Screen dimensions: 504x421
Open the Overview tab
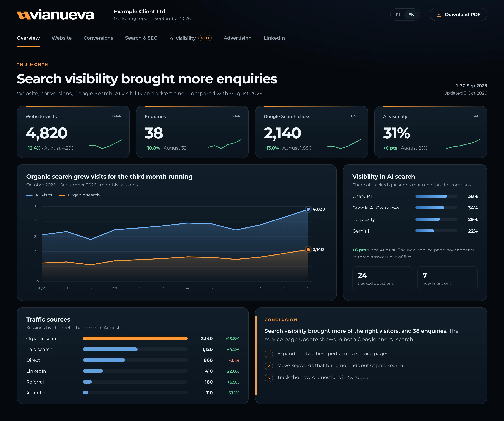click(x=28, y=38)
